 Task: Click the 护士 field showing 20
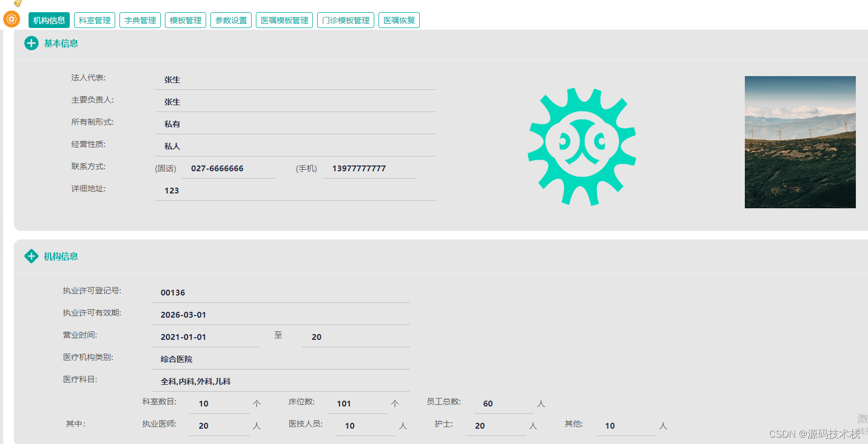click(x=496, y=426)
